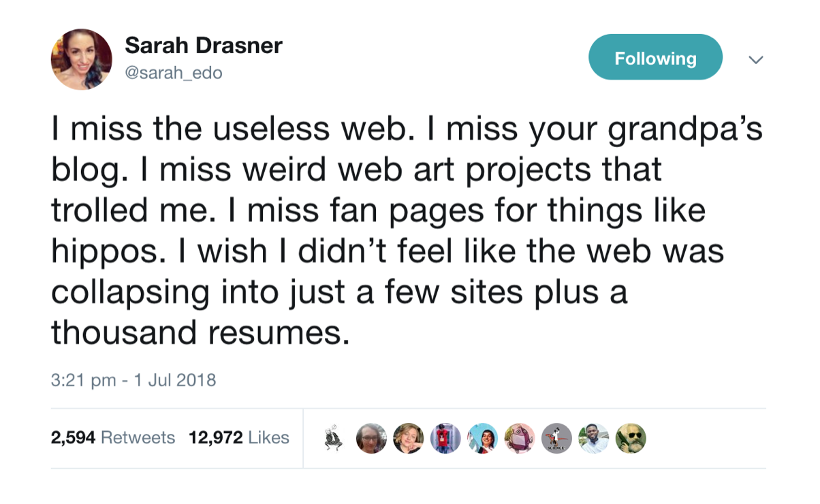
Task: Click the Sarah Drasner display name
Action: [x=203, y=46]
